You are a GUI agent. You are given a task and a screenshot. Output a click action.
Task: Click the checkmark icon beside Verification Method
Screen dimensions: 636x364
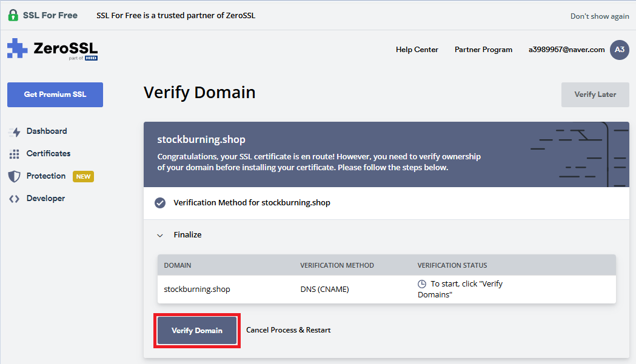click(x=160, y=203)
